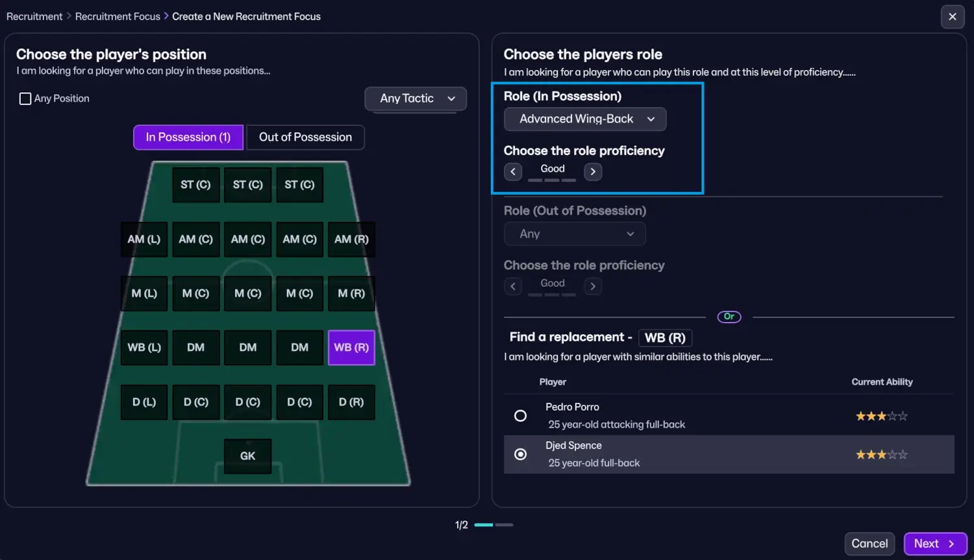Viewport: 974px width, 560px height.
Task: Select the D (R) position on pitch
Action: tap(351, 402)
